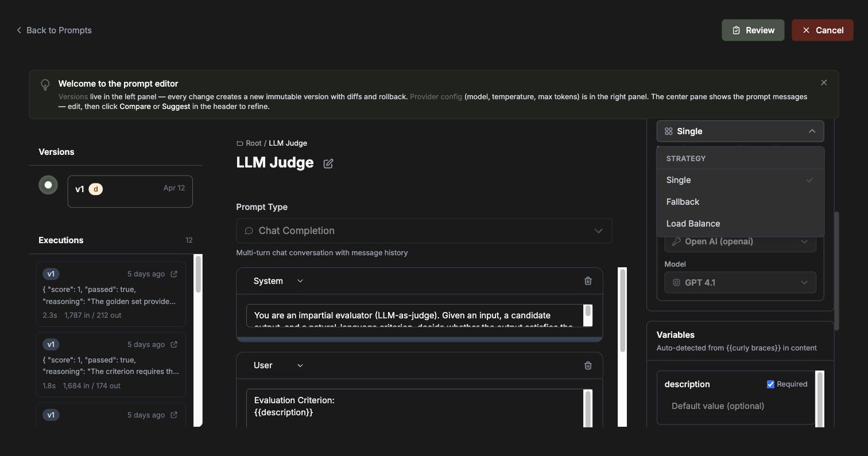This screenshot has width=868, height=456.
Task: Open the GPT 4.1 model dropdown
Action: pyautogui.click(x=741, y=282)
